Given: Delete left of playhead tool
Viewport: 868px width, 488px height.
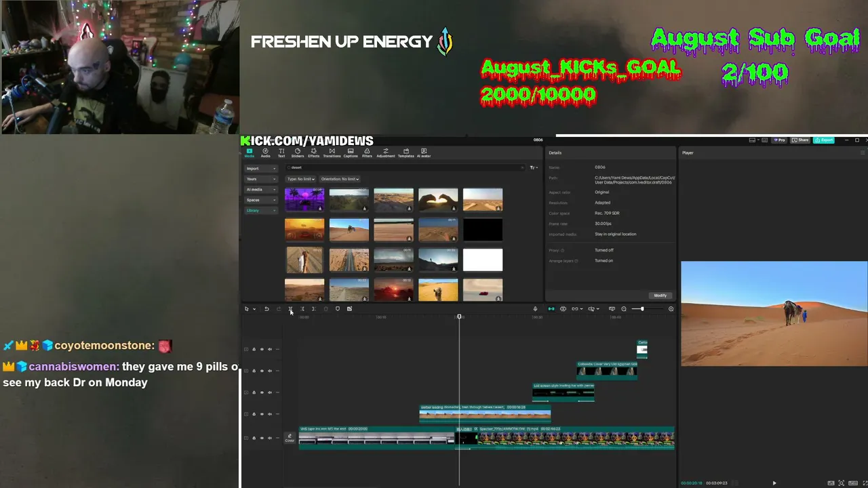Looking at the screenshot, I should coord(302,309).
